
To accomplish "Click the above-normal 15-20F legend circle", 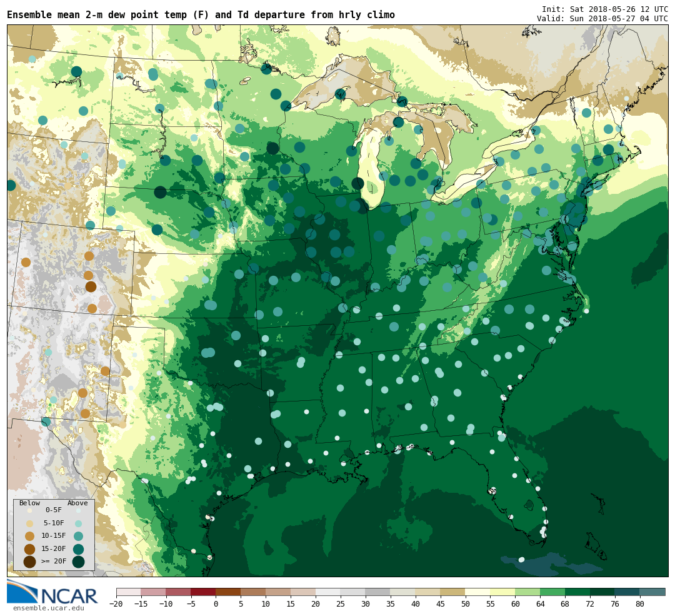I will [x=78, y=549].
